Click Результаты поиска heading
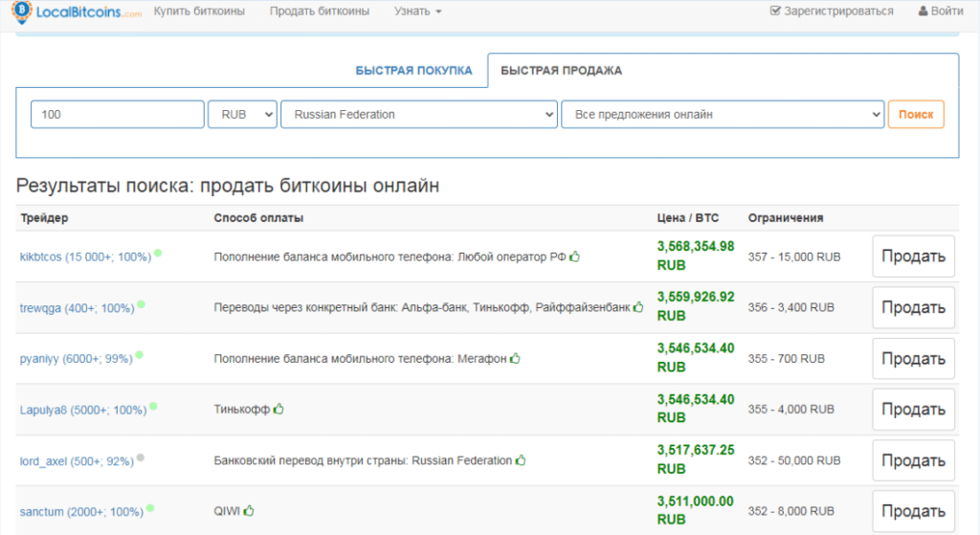The image size is (980, 535). (228, 186)
